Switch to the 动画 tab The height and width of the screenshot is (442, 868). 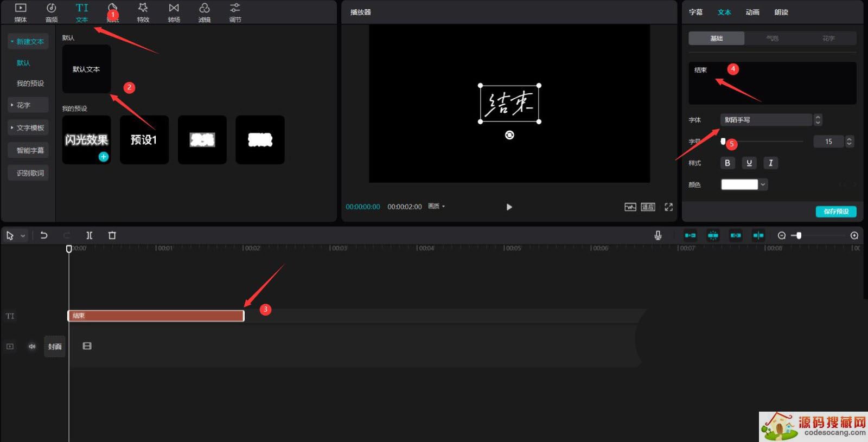[752, 12]
